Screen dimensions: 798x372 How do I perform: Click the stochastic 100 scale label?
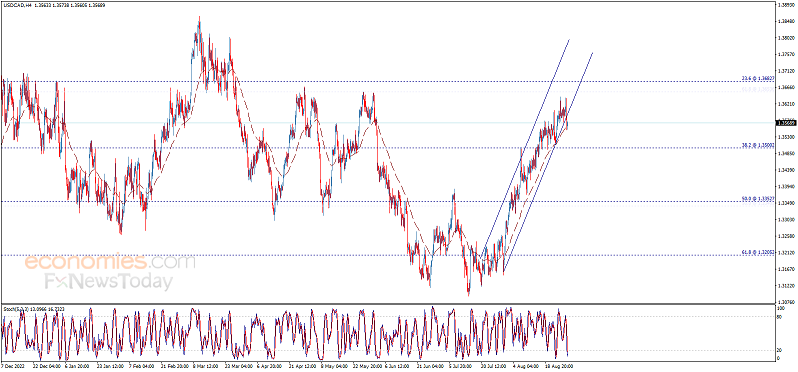[x=781, y=308]
